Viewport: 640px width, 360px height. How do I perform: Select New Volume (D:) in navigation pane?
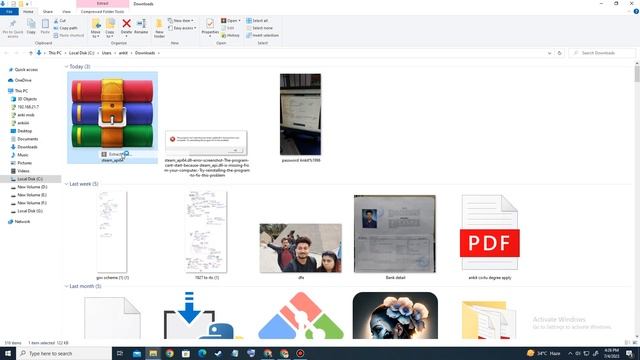click(32, 187)
